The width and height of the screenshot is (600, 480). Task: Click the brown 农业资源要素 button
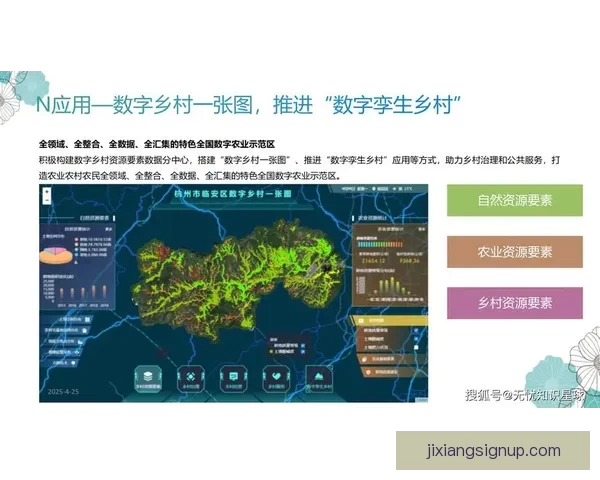(515, 252)
